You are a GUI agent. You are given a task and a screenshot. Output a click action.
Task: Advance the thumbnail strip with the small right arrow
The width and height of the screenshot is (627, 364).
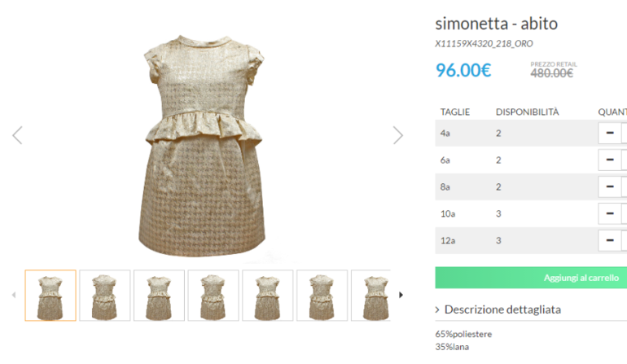point(401,295)
